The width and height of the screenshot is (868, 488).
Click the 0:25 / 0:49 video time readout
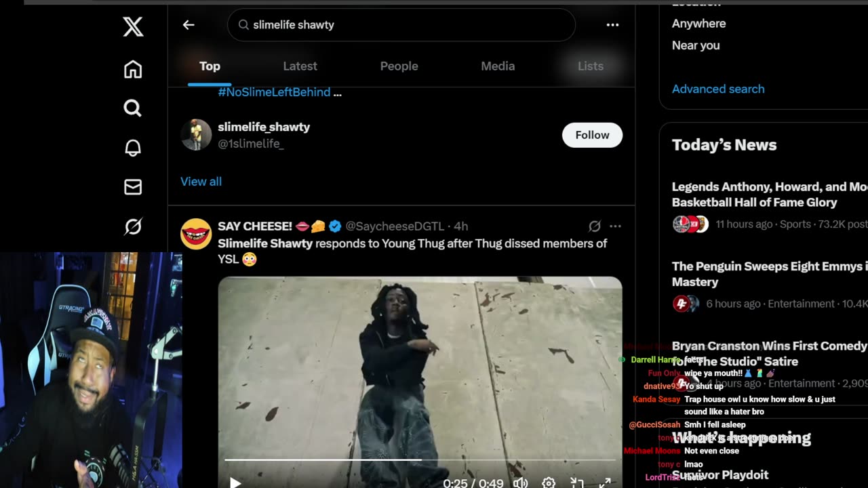click(473, 483)
